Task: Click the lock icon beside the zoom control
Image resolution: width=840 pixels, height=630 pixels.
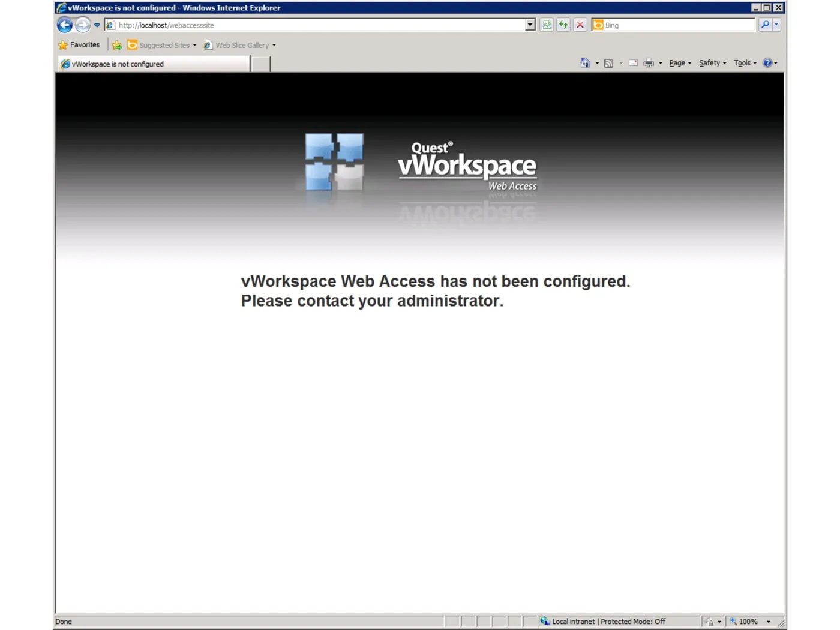Action: click(710, 622)
